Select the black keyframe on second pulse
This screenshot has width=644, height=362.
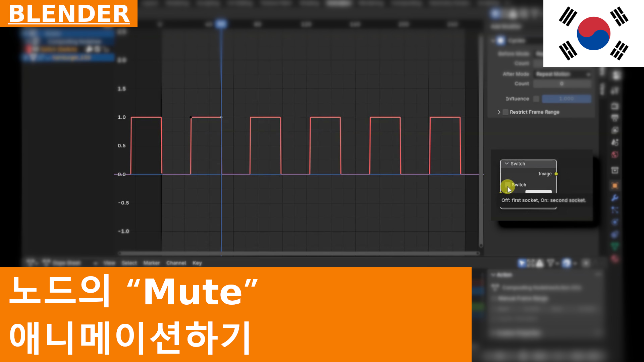191,117
